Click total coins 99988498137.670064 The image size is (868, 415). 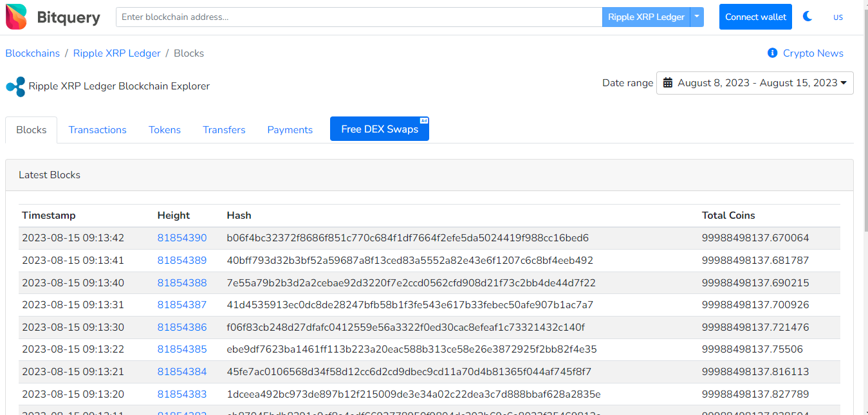click(755, 238)
